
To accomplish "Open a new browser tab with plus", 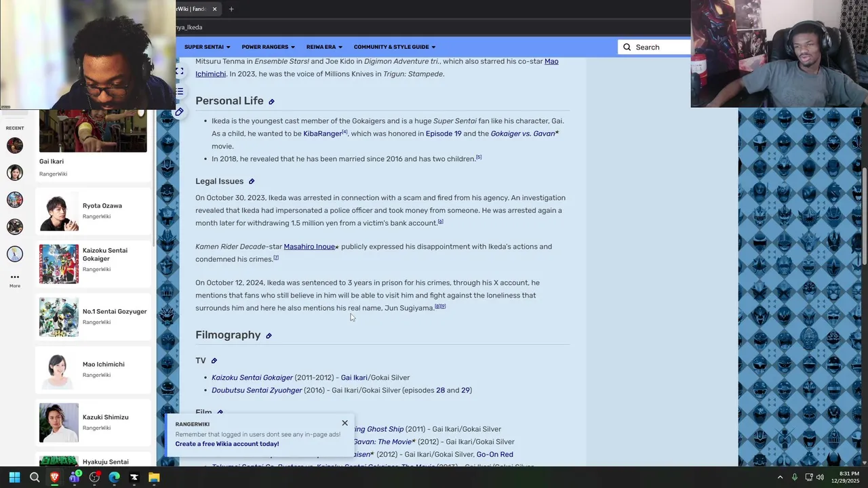I will [x=231, y=9].
